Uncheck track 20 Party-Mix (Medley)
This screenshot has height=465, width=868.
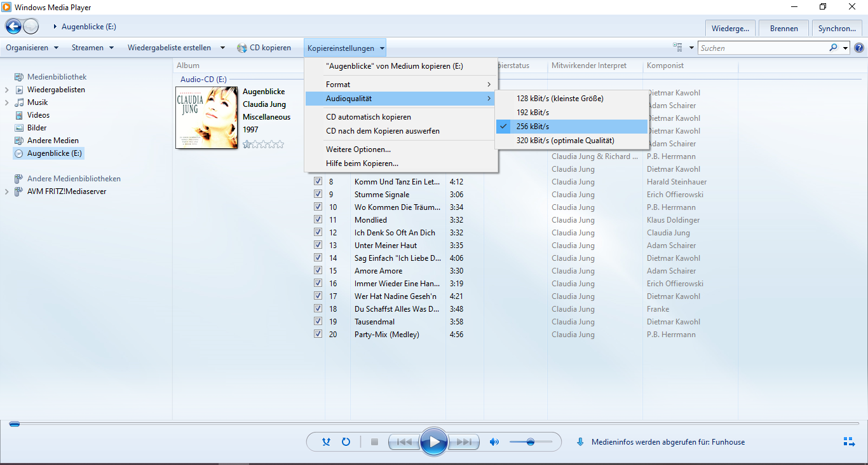click(x=318, y=334)
